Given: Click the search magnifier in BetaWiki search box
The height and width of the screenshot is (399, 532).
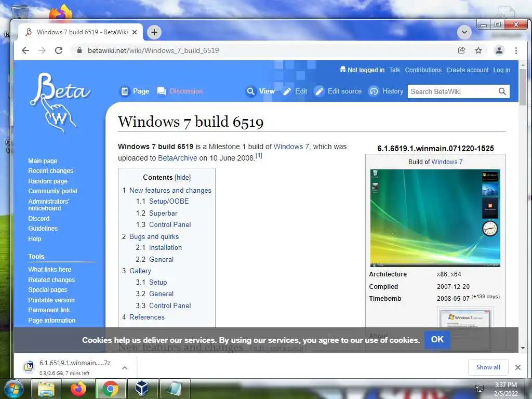Looking at the screenshot, I should (502, 91).
